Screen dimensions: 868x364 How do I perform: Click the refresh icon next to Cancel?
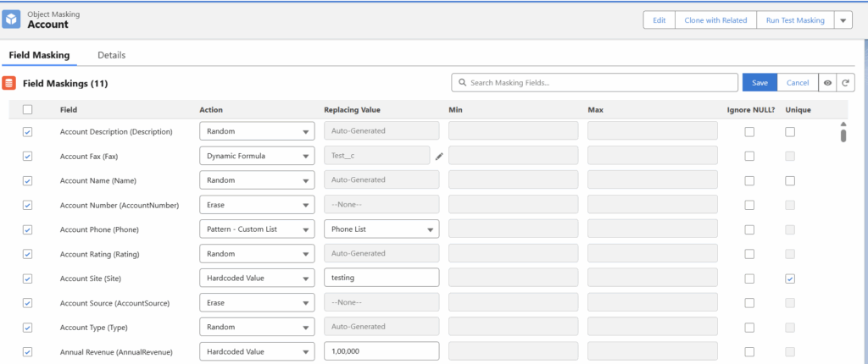844,83
